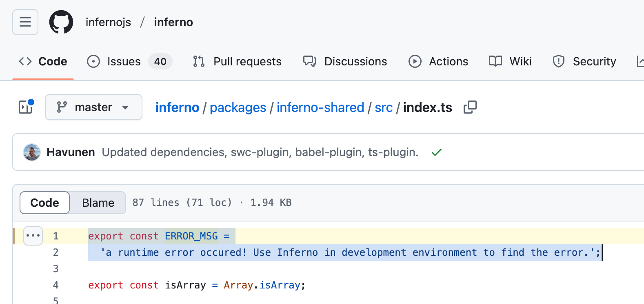This screenshot has width=644, height=304.
Task: Click Array.isArray code on line 4
Action: [262, 285]
